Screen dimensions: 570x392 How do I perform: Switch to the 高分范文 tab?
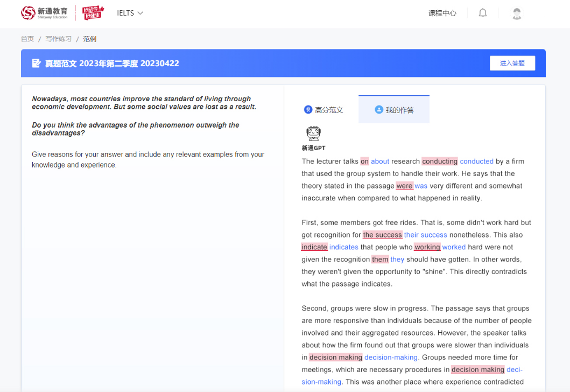click(x=323, y=110)
